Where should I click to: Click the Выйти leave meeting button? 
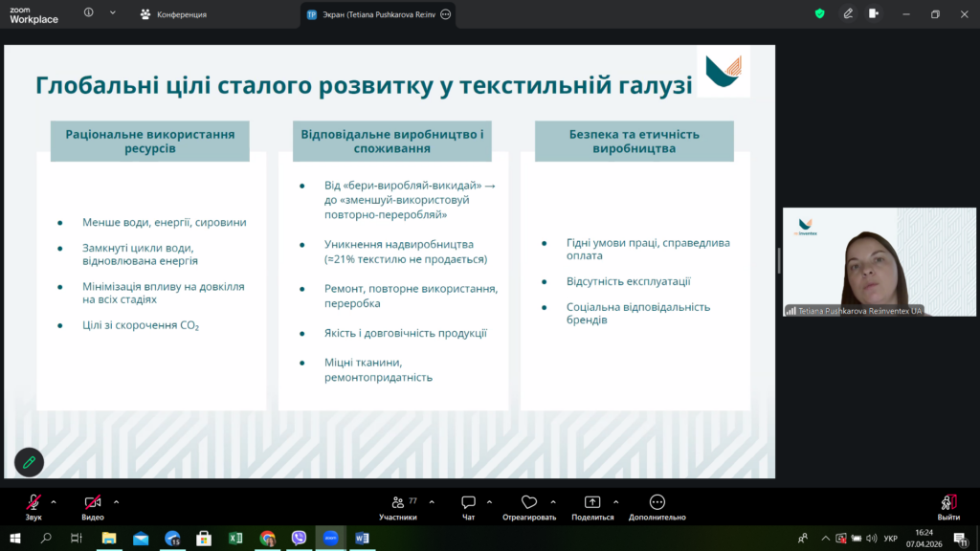click(x=948, y=508)
